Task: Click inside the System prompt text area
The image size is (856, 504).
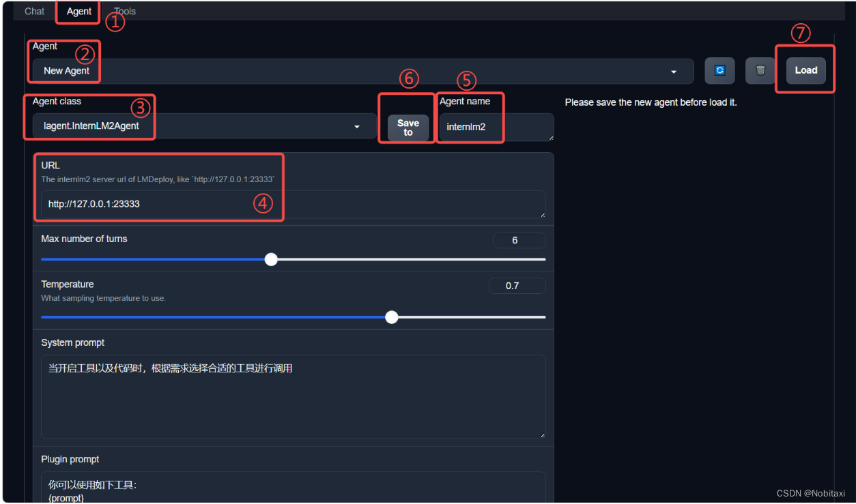Action: click(x=294, y=397)
